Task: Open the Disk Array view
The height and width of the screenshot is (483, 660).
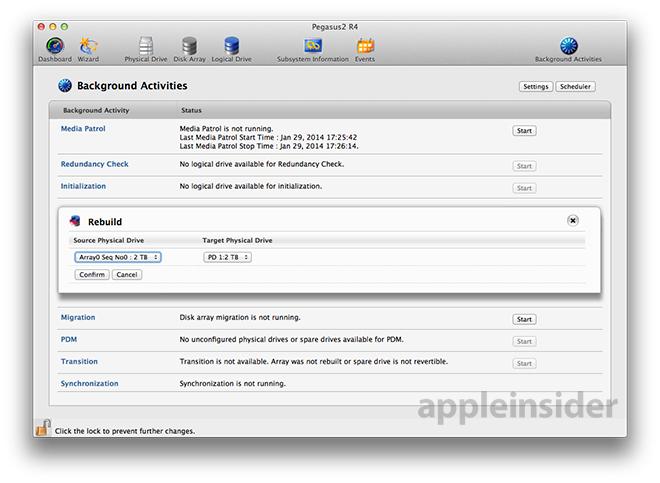Action: 189,50
